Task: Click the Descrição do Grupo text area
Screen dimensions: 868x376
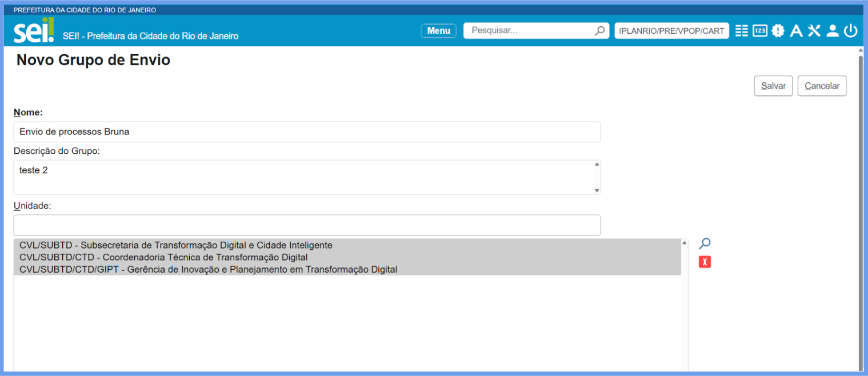Action: (303, 177)
